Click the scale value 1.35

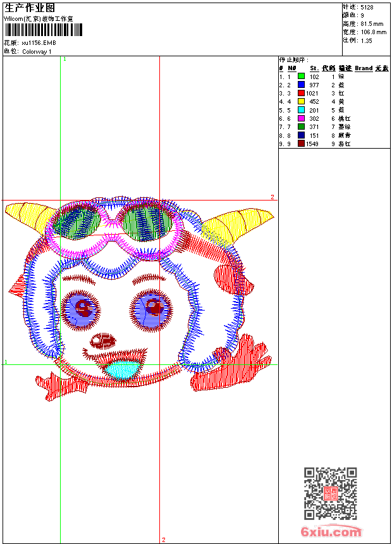click(366, 41)
